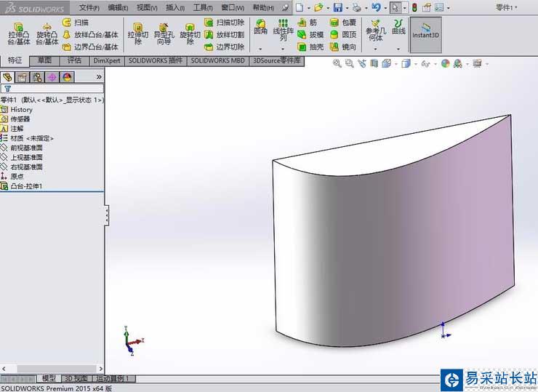The width and height of the screenshot is (538, 392).
Task: Open the 帮助(H) menu
Action: point(263,7)
